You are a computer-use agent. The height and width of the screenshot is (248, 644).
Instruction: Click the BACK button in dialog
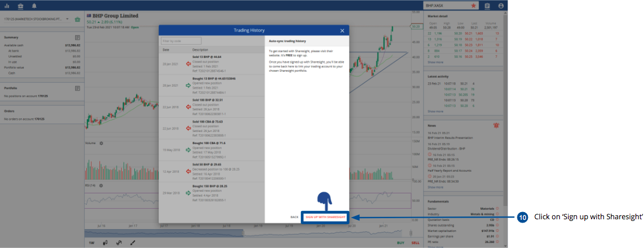[x=294, y=217]
